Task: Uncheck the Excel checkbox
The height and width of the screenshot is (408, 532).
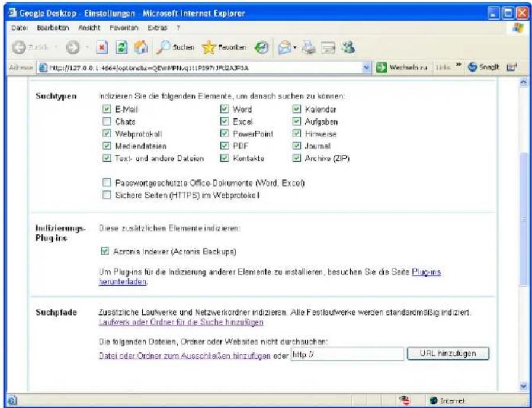Action: point(225,121)
